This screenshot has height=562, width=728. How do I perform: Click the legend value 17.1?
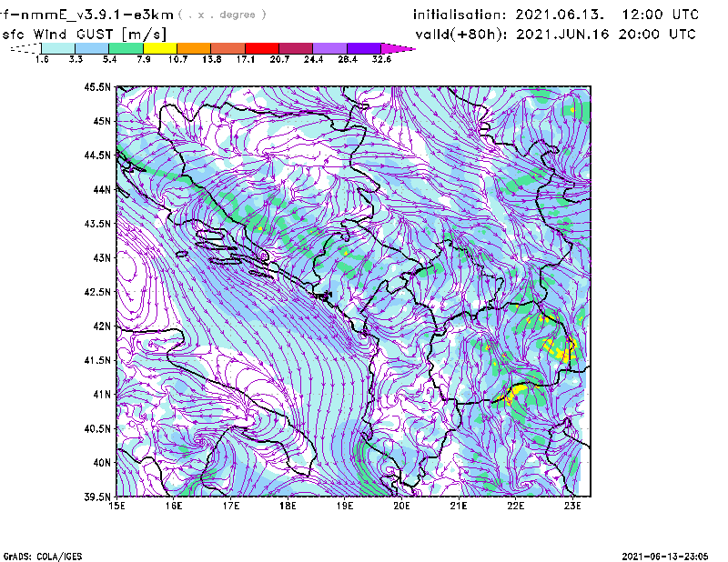tap(245, 59)
